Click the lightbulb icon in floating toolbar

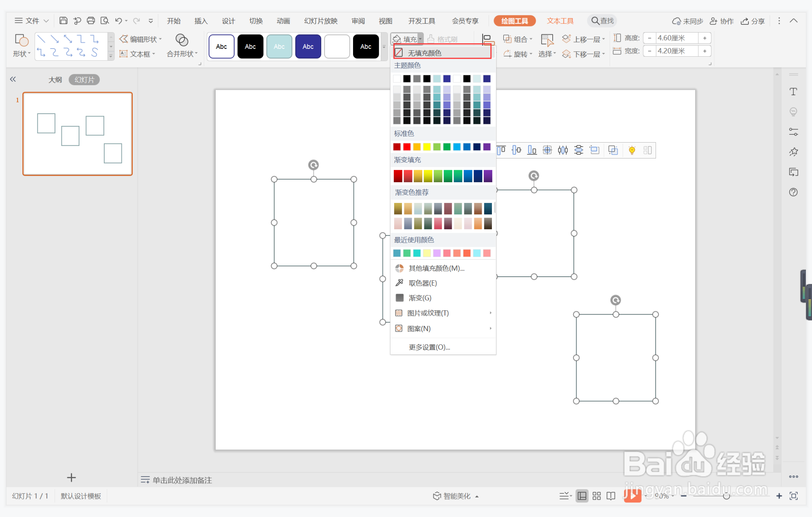tap(632, 150)
